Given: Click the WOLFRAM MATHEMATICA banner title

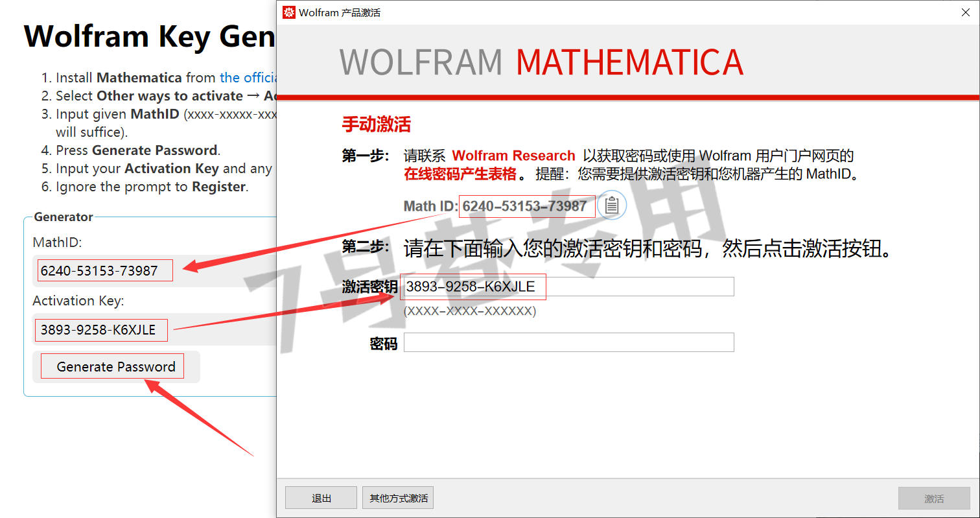Looking at the screenshot, I should [x=541, y=62].
